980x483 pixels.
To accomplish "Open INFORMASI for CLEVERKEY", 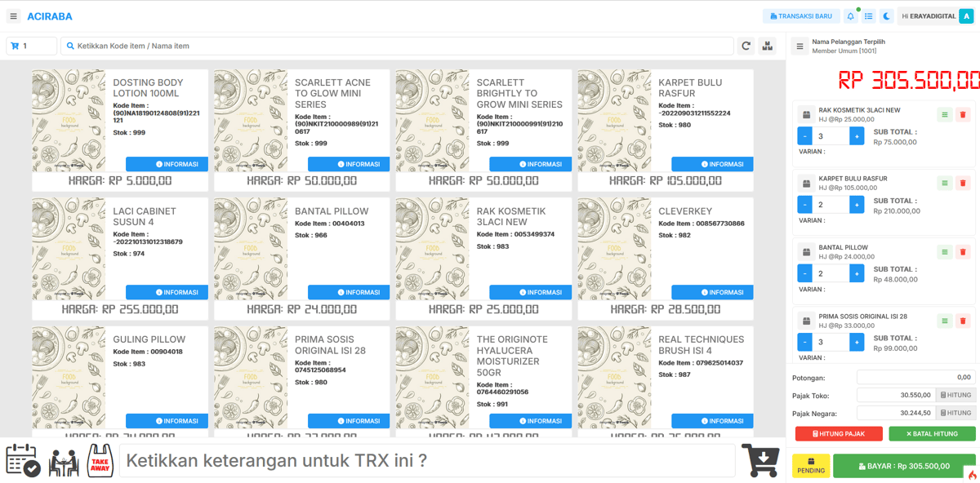I will 712,292.
